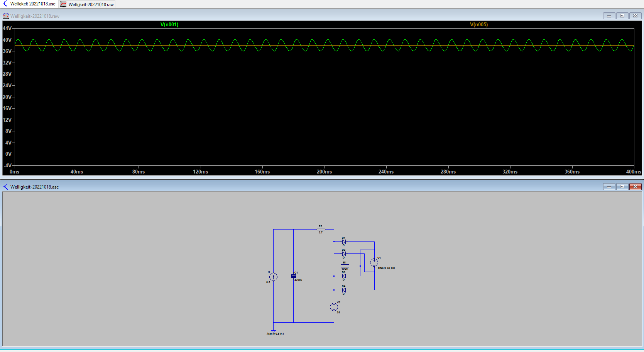The image size is (644, 352).
Task: Select diode D4 symbol
Action: point(344,290)
